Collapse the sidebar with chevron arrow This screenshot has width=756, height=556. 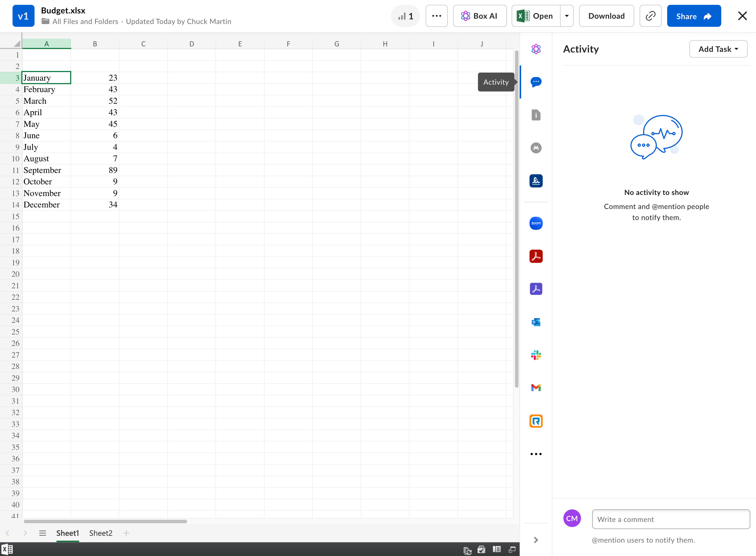tap(536, 540)
